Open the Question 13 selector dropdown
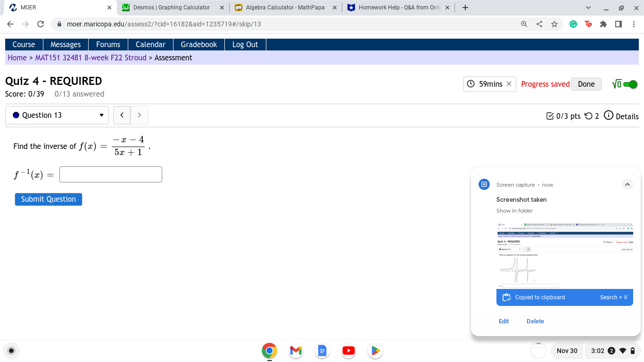The height and width of the screenshot is (362, 644). coord(101,115)
